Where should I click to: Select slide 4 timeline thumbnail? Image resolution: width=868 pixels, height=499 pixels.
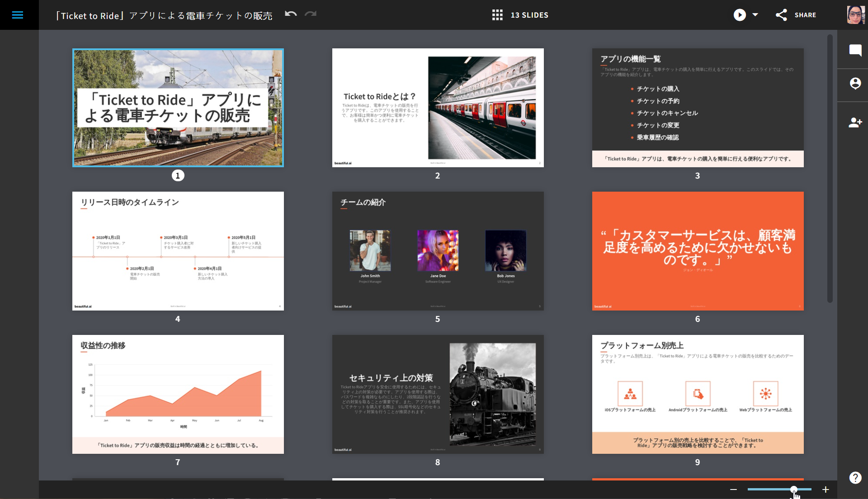tap(178, 251)
